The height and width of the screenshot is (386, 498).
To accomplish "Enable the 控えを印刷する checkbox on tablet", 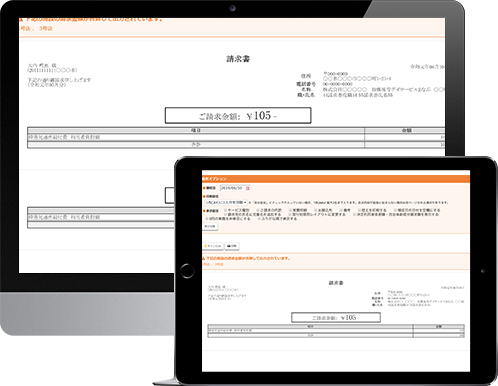I will pyautogui.click(x=360, y=210).
